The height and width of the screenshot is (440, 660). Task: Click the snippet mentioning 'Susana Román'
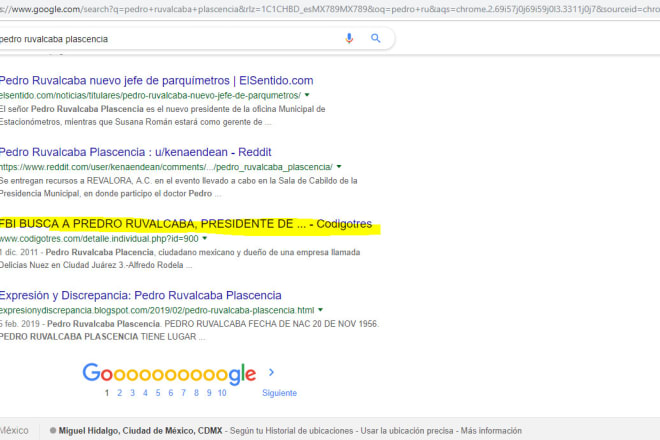pos(162,115)
